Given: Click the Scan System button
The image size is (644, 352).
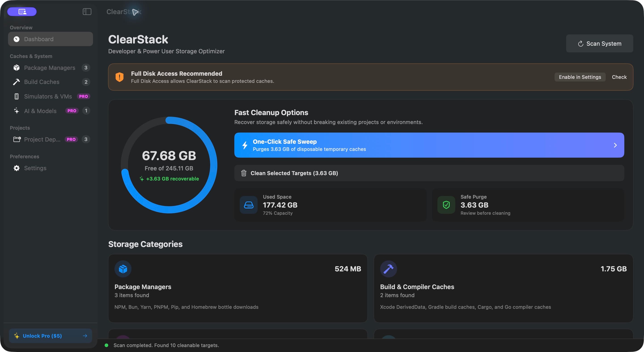Looking at the screenshot, I should [600, 44].
